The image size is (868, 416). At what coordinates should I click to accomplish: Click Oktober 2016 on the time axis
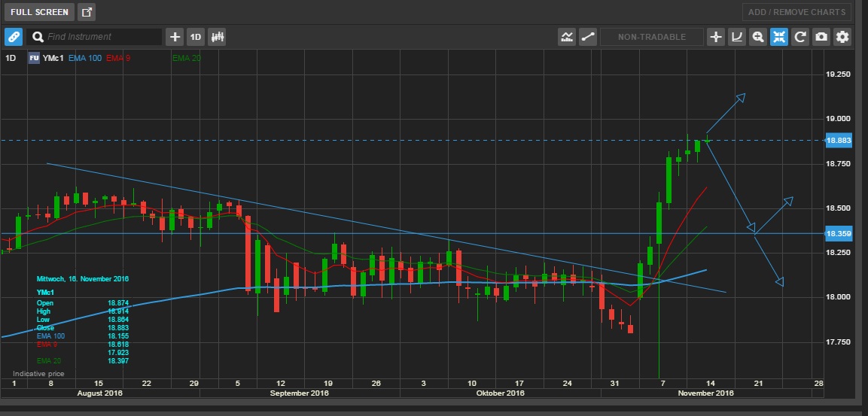point(500,393)
